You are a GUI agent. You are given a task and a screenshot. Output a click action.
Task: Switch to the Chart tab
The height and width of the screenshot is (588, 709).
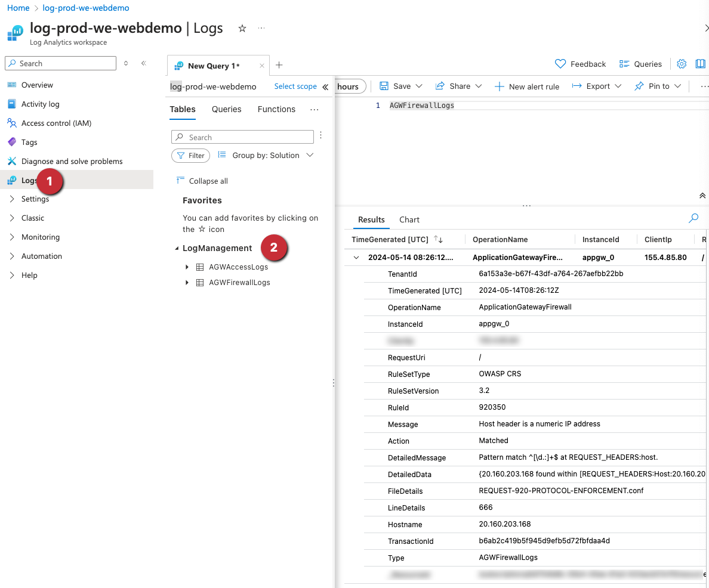(x=409, y=219)
